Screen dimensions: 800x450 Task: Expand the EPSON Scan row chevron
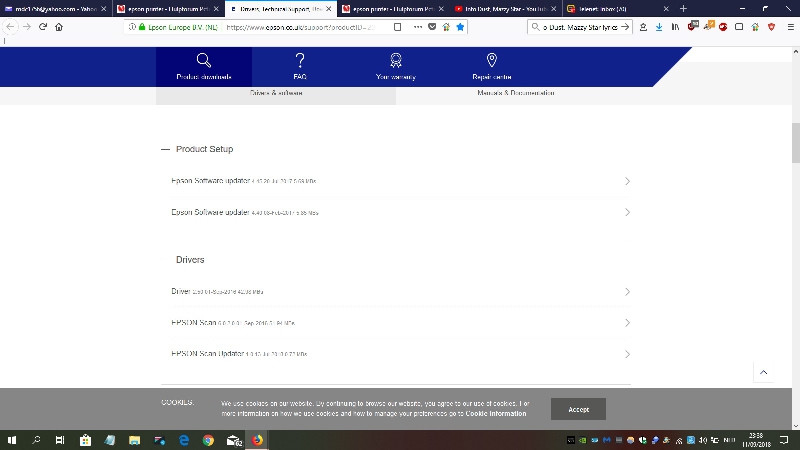(627, 323)
